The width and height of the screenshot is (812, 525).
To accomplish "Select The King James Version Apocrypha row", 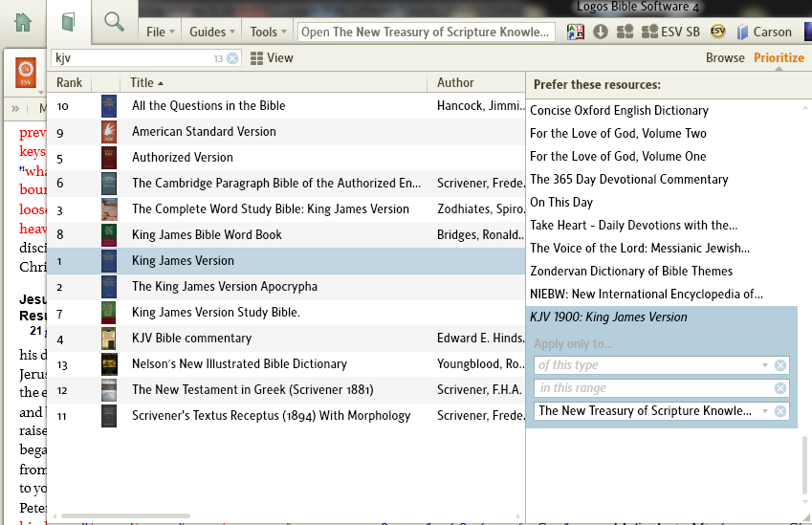I will coord(286,287).
